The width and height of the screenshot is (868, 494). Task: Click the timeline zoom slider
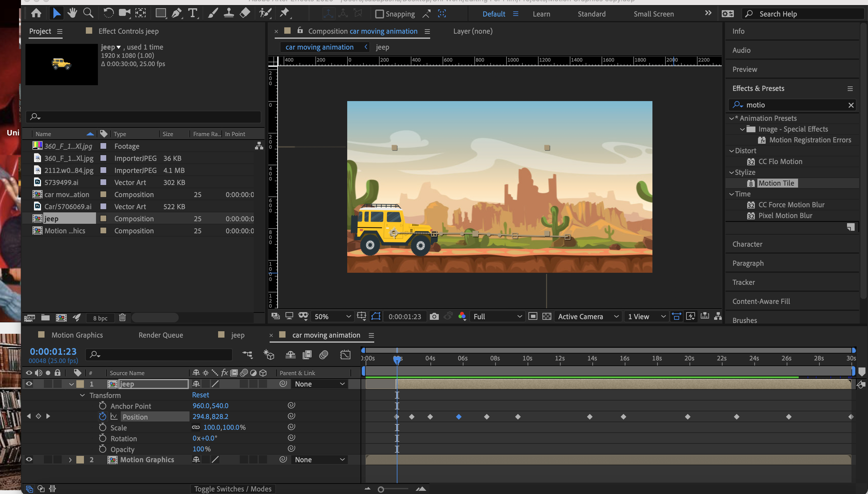click(381, 489)
